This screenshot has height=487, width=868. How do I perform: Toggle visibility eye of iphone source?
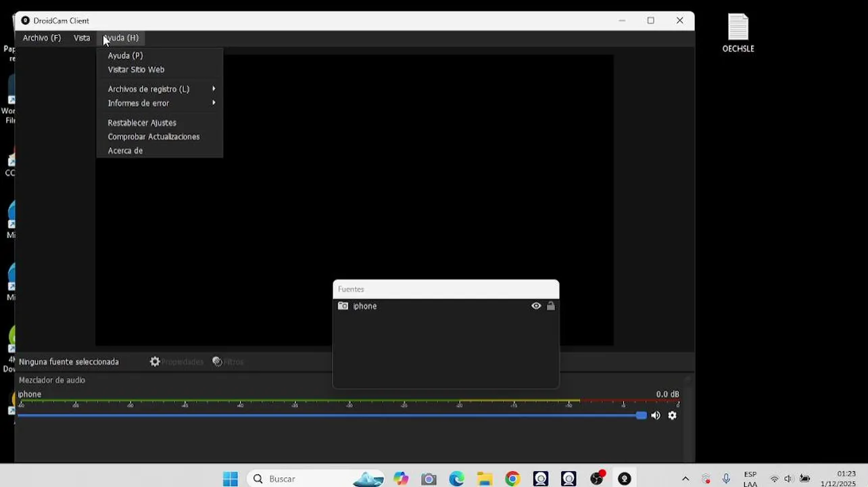pos(536,306)
